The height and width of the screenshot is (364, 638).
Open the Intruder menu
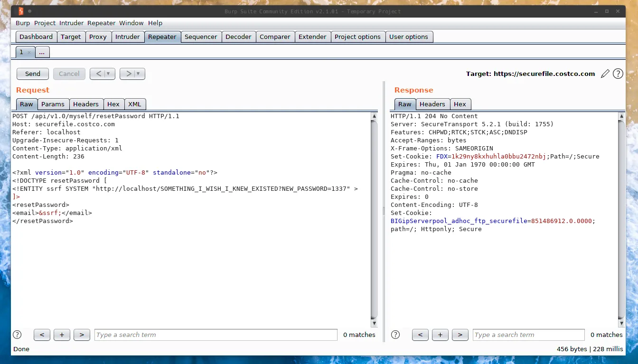tap(72, 23)
